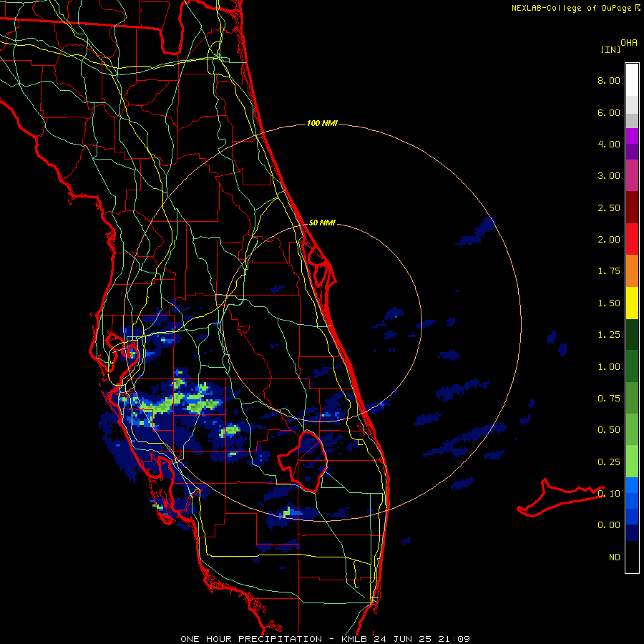Click the 0.00 legend value
The image size is (644, 644).
point(609,525)
